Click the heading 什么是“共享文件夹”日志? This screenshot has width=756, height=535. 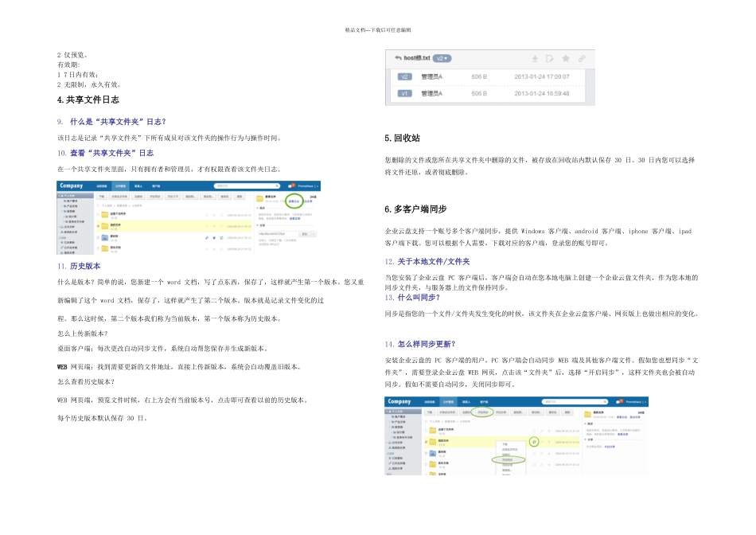(118, 122)
